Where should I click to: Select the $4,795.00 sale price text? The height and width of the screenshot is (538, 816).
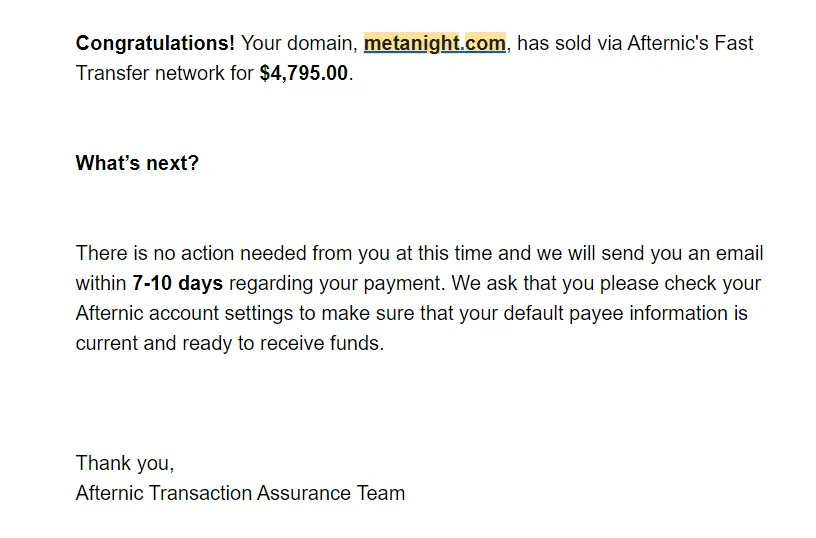click(x=304, y=73)
